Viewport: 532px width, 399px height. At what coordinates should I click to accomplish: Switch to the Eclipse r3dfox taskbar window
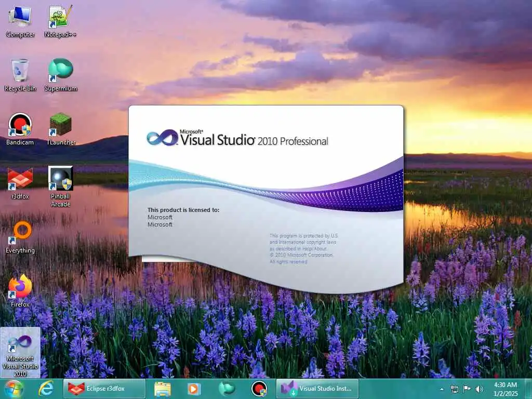104,389
